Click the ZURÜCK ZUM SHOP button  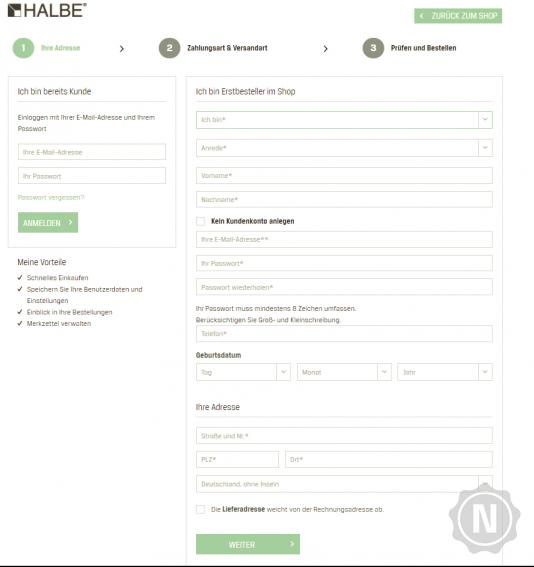(x=458, y=16)
